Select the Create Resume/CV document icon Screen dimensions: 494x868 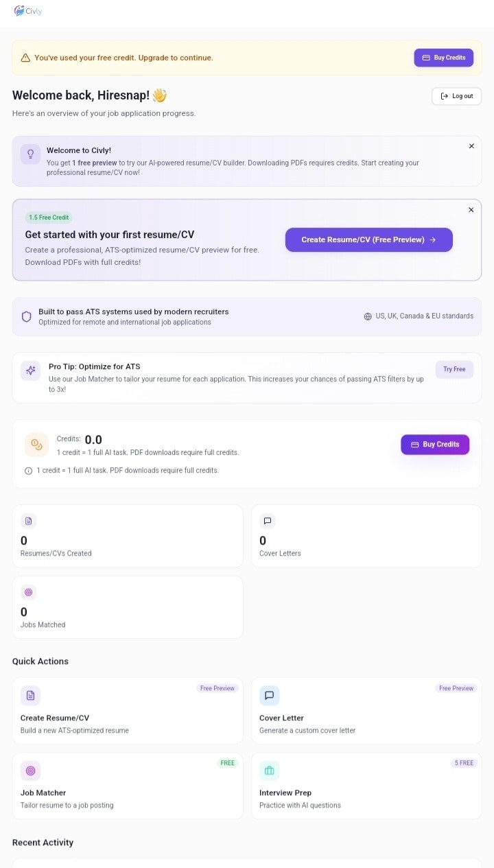coord(30,695)
